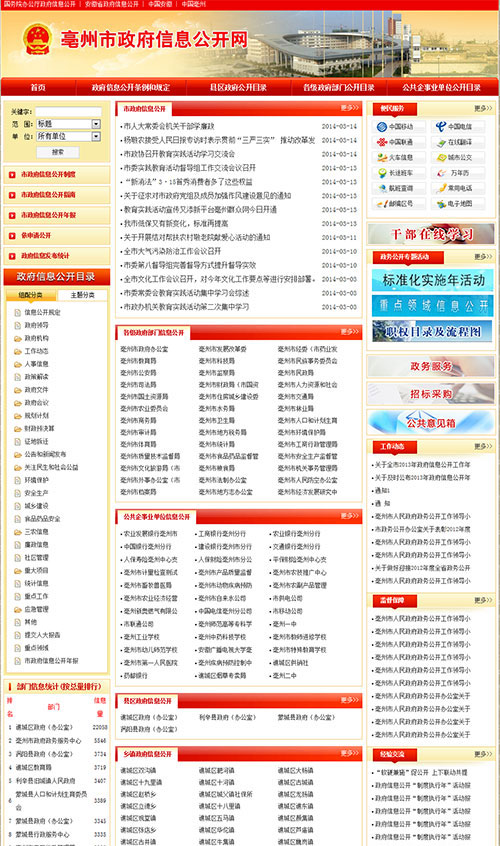500x846 pixels.
Task: Expand 更多 in 各级政府部门信息公开 section
Action: point(350,332)
